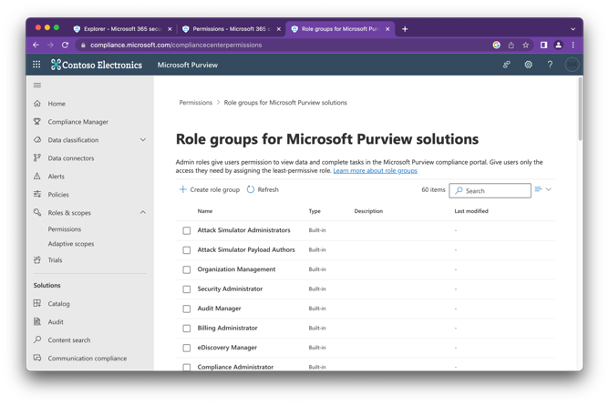Open the Billing Administrator role group
Screen dimensions: 610x406
(227, 328)
